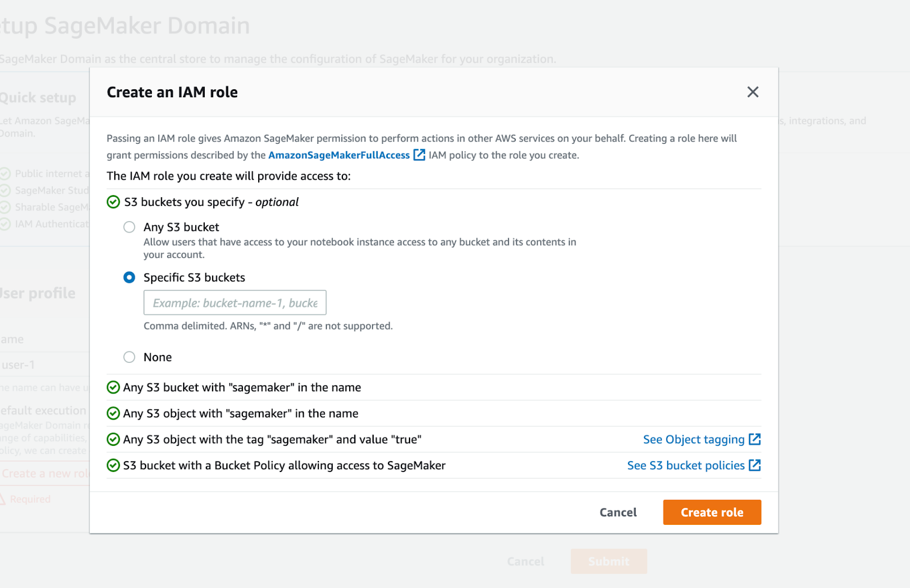Focus the bucket names input field

tap(235, 303)
